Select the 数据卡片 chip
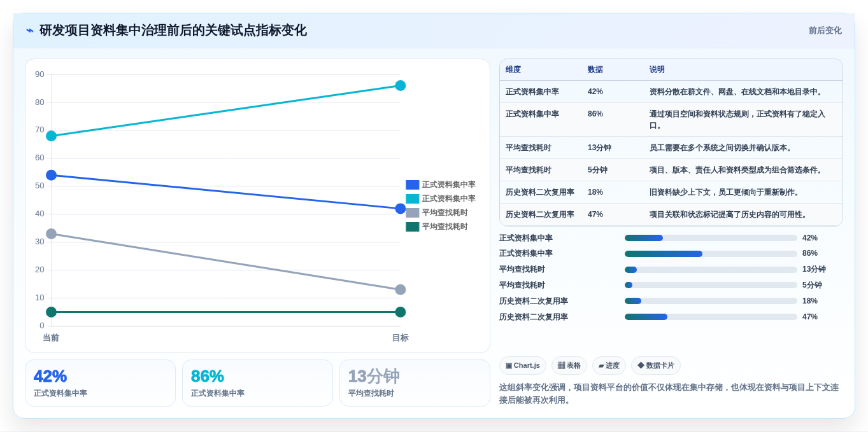 tap(656, 366)
